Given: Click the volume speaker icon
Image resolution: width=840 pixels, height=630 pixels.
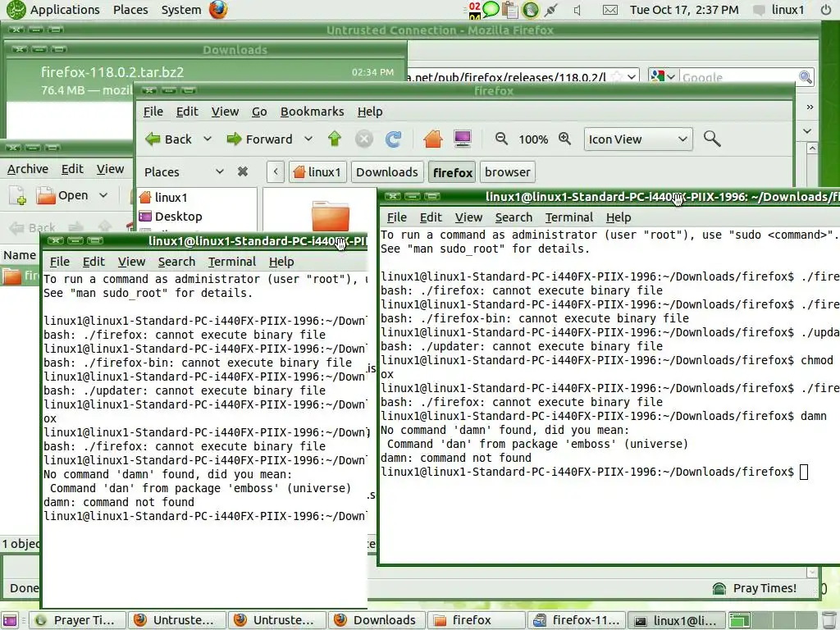Looking at the screenshot, I should (577, 10).
